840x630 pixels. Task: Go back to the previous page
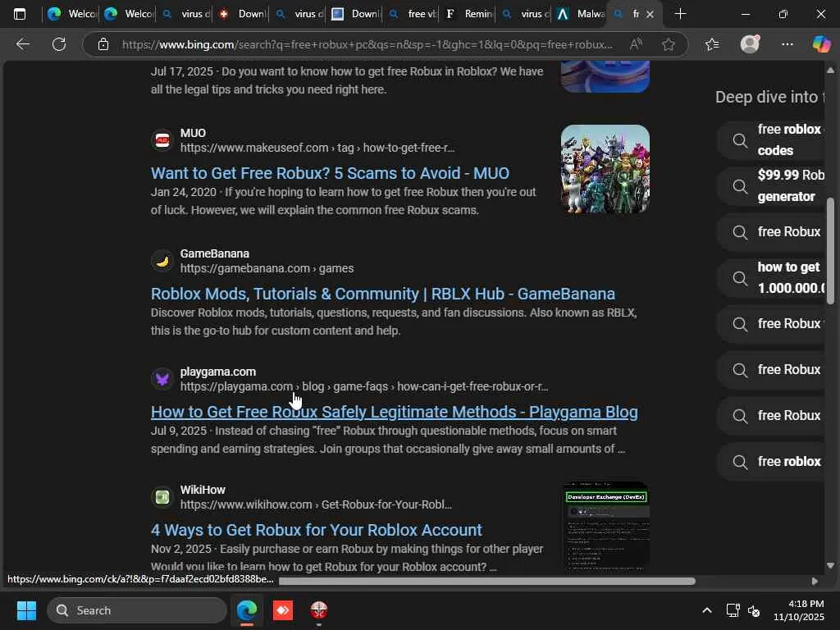pos(22,44)
